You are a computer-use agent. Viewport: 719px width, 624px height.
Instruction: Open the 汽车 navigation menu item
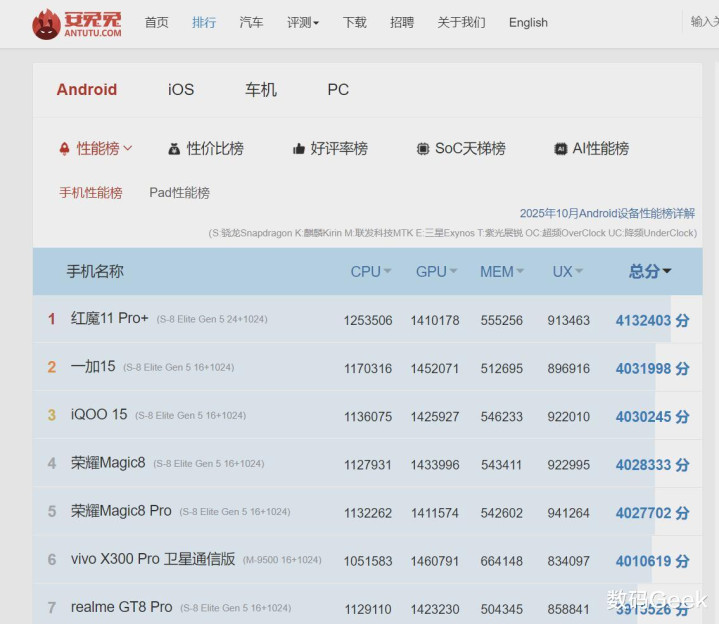tap(251, 22)
